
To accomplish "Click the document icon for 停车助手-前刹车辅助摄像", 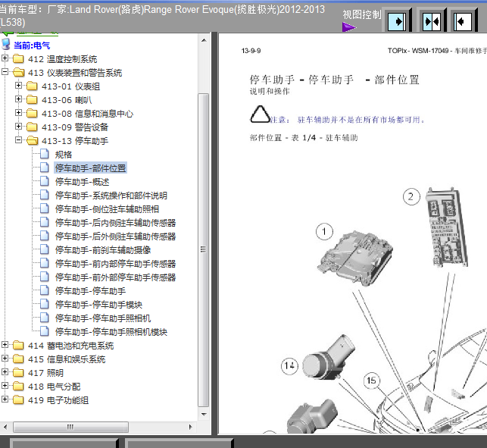I will [x=45, y=249].
